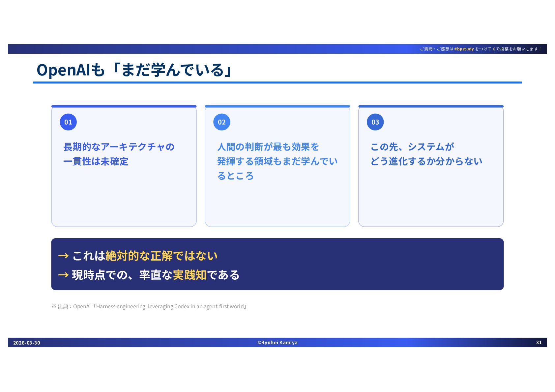Viewport: 555px width, 392px height.
Task: Select the 01 numbered circle badge
Action: tap(68, 122)
